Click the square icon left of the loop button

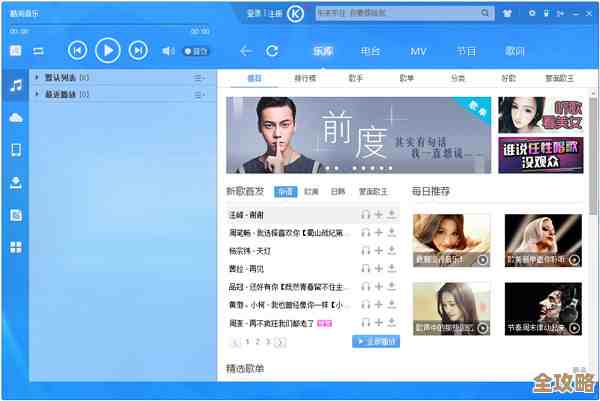[x=16, y=51]
